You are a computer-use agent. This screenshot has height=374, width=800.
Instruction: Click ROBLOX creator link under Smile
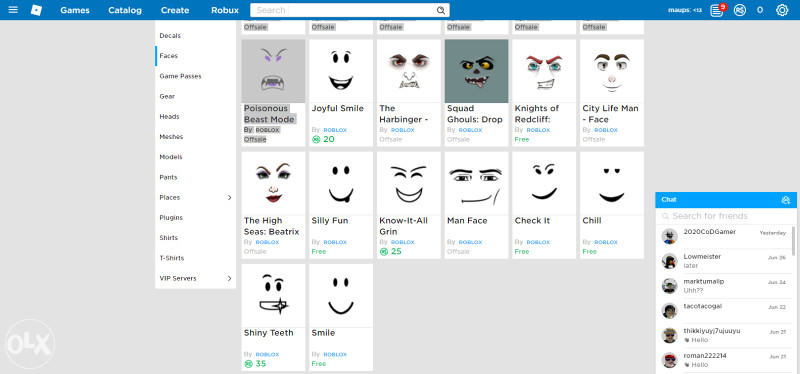[x=335, y=355]
